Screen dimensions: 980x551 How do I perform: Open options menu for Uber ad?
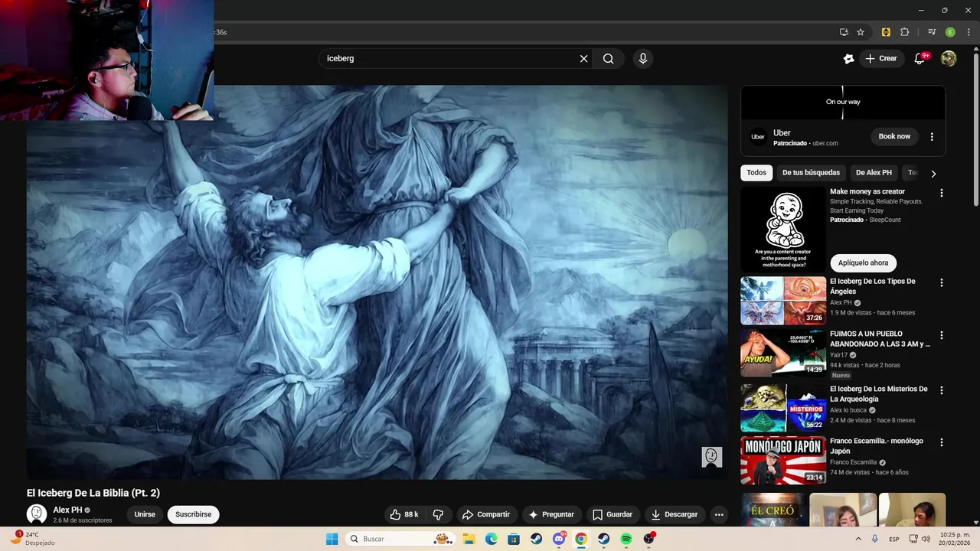coord(932,136)
